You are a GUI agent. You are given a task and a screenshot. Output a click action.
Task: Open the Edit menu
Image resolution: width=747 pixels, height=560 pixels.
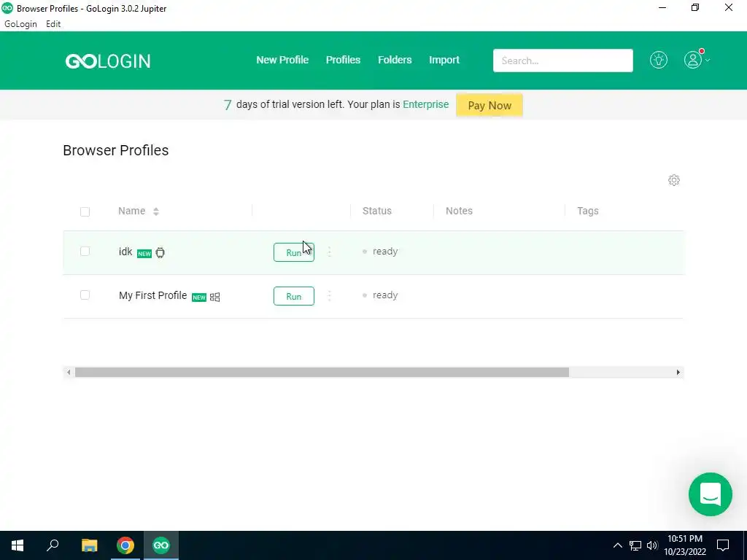point(53,24)
